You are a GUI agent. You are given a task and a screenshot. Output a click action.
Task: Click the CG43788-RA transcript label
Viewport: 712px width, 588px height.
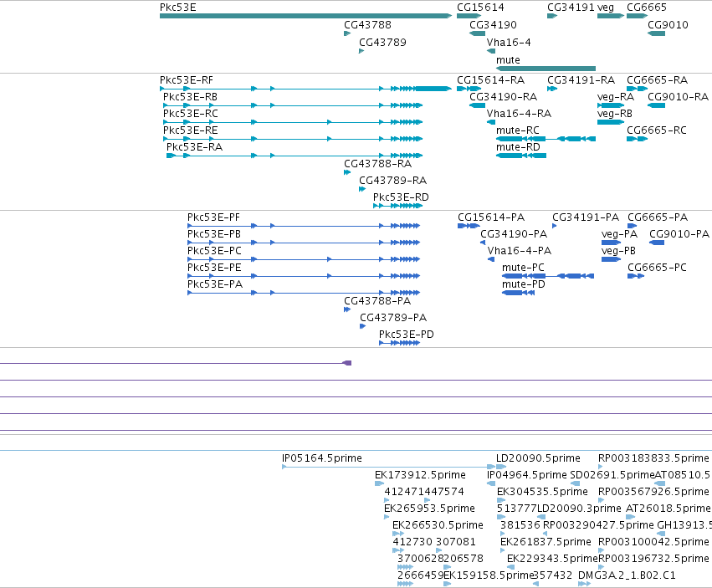pyautogui.click(x=378, y=164)
